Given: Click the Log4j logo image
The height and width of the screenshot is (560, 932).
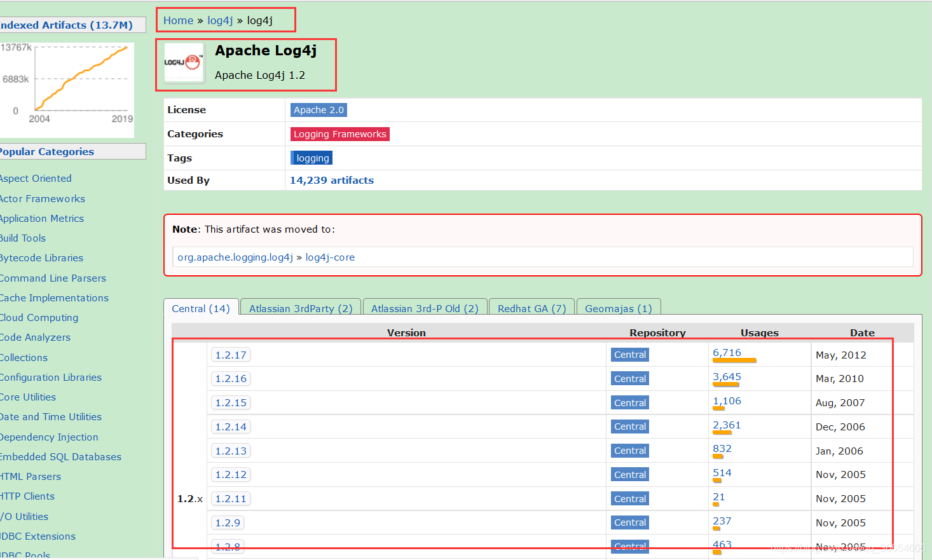Looking at the screenshot, I should 184,62.
